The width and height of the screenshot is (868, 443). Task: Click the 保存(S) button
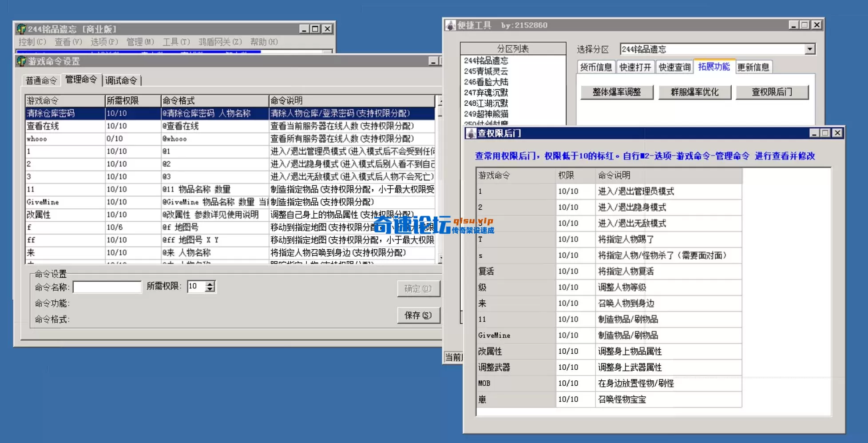pyautogui.click(x=418, y=315)
